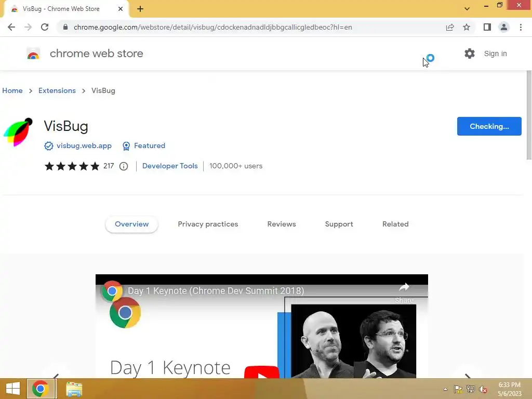Open a new tab with plus button
The image size is (532, 399).
coord(140,9)
